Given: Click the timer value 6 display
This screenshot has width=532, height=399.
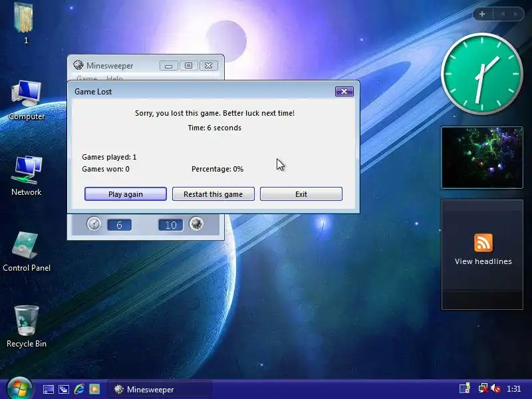Looking at the screenshot, I should click(x=120, y=225).
